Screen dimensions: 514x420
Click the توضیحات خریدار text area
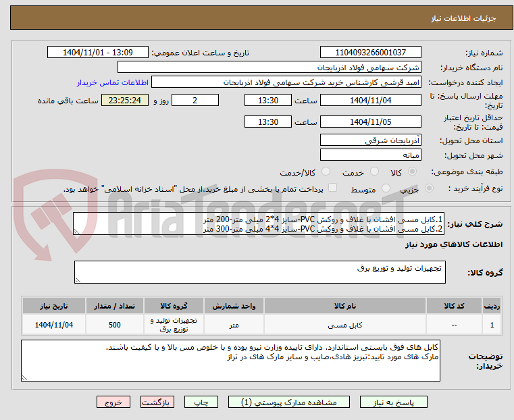pos(230,361)
